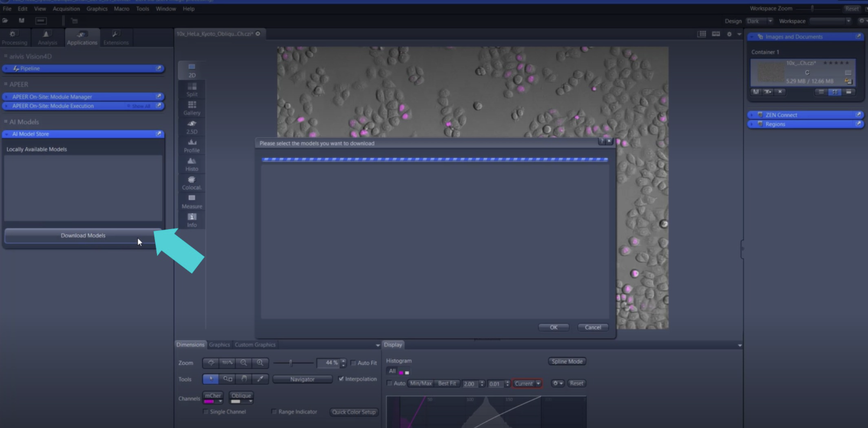Open the Split view mode
The width and height of the screenshot is (868, 428).
191,89
